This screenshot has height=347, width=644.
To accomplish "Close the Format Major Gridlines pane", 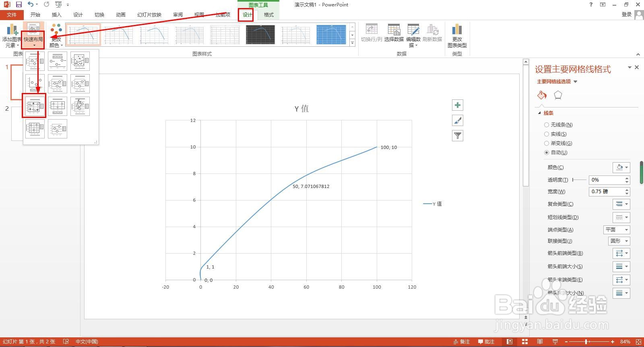I will coord(637,67).
